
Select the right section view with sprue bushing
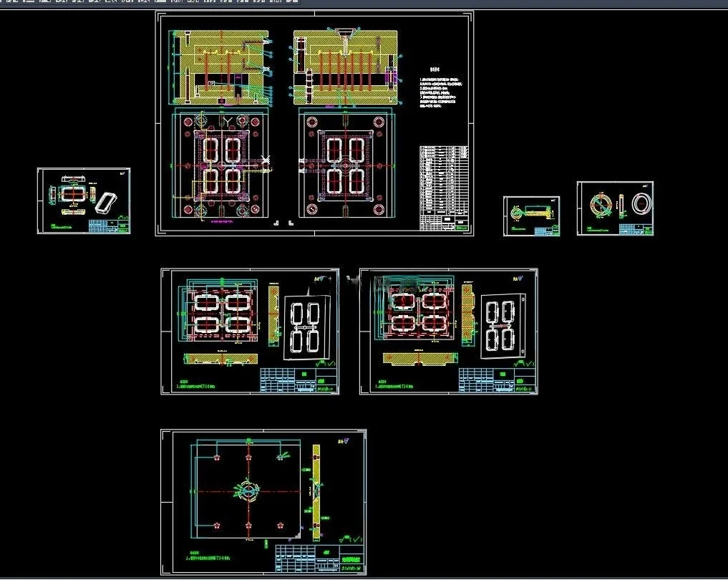pyautogui.click(x=345, y=67)
